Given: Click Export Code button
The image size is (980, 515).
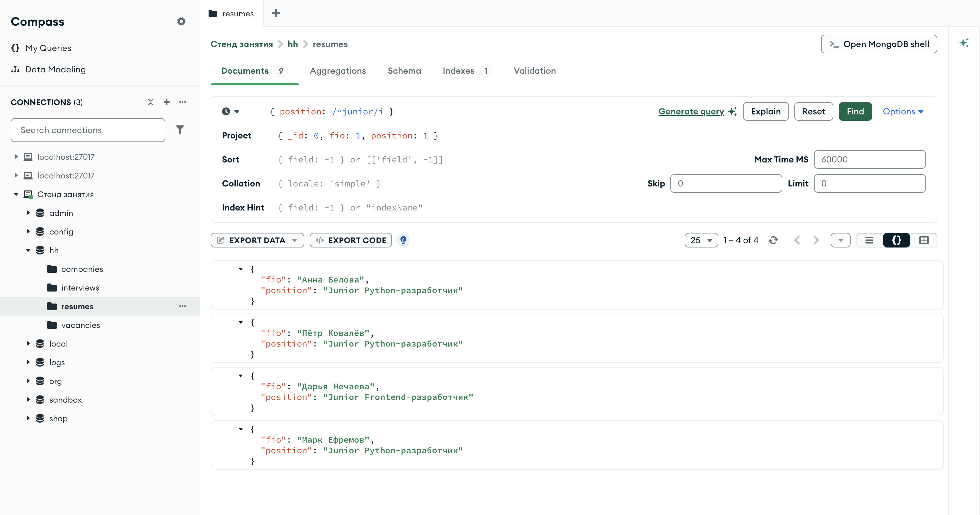Looking at the screenshot, I should 351,240.
